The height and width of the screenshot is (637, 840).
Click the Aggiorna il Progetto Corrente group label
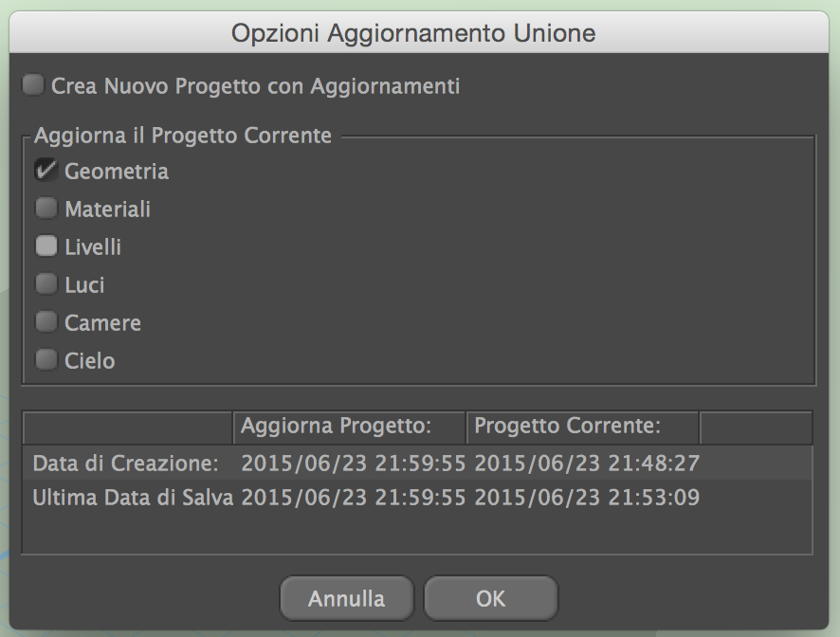pos(183,136)
